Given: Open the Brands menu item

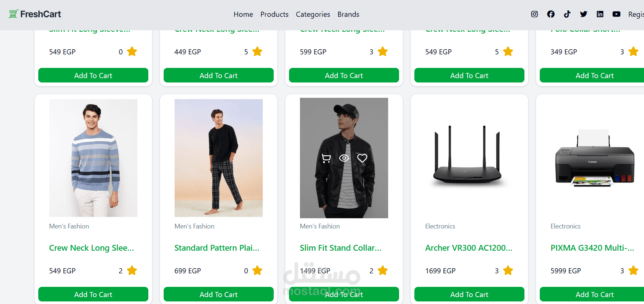Looking at the screenshot, I should [348, 14].
